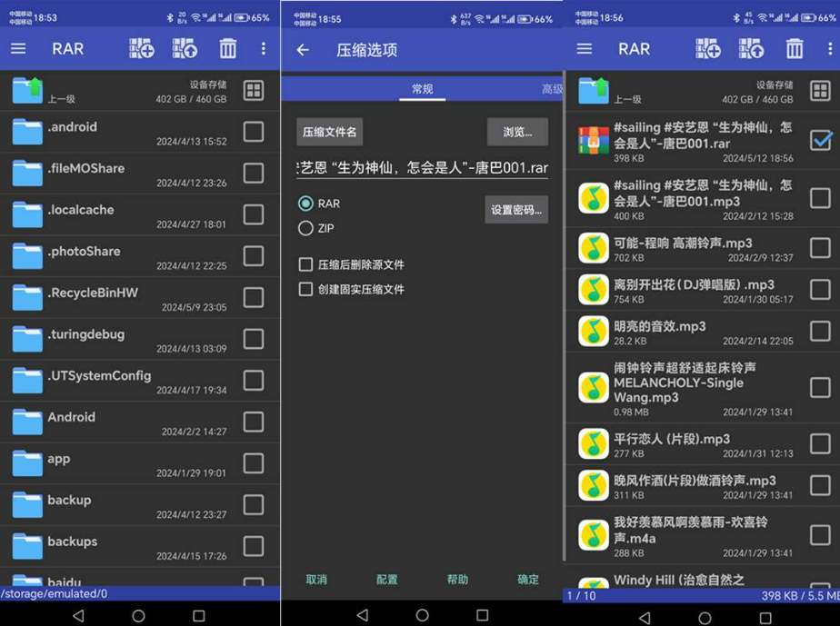The height and width of the screenshot is (626, 840).
Task: Tap the music icon for 可能-程响 高潮铃声.mp3
Action: tap(594, 247)
